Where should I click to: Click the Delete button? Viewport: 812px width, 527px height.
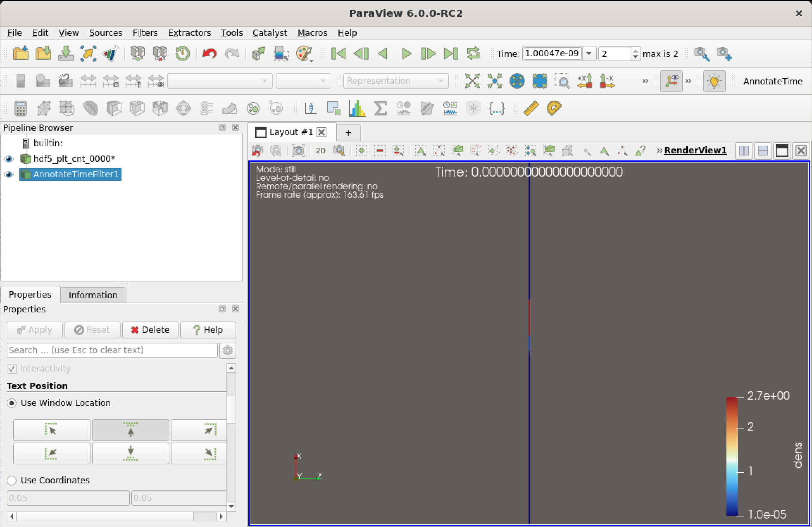150,330
